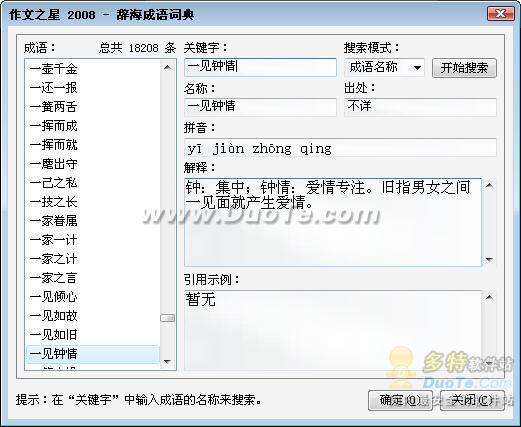Click the 出处 field showing 不详

click(x=420, y=107)
